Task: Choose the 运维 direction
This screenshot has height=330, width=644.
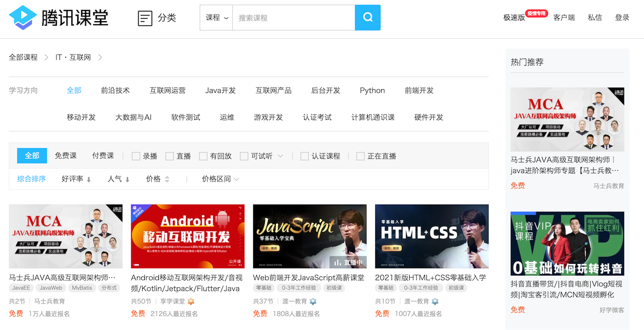Action: coord(227,117)
